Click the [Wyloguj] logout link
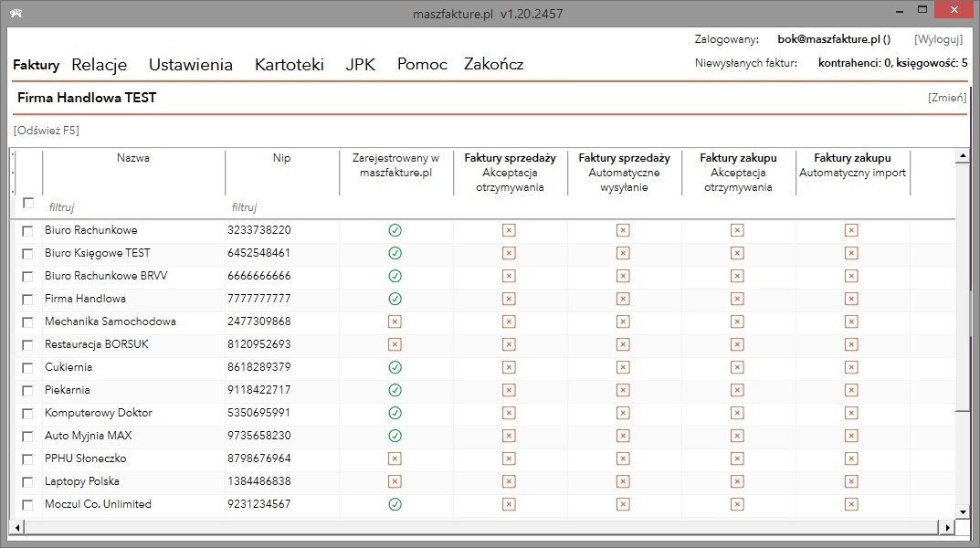The height and width of the screenshot is (548, 980). (x=939, y=39)
